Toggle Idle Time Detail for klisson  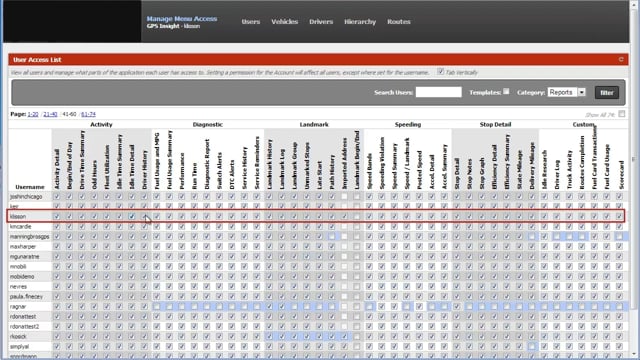(x=131, y=216)
